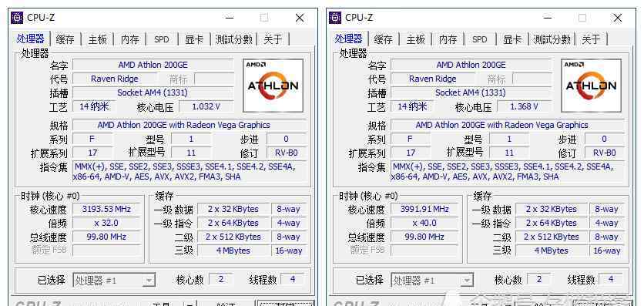Switch to the 测試分數 tab in the left window

point(233,39)
